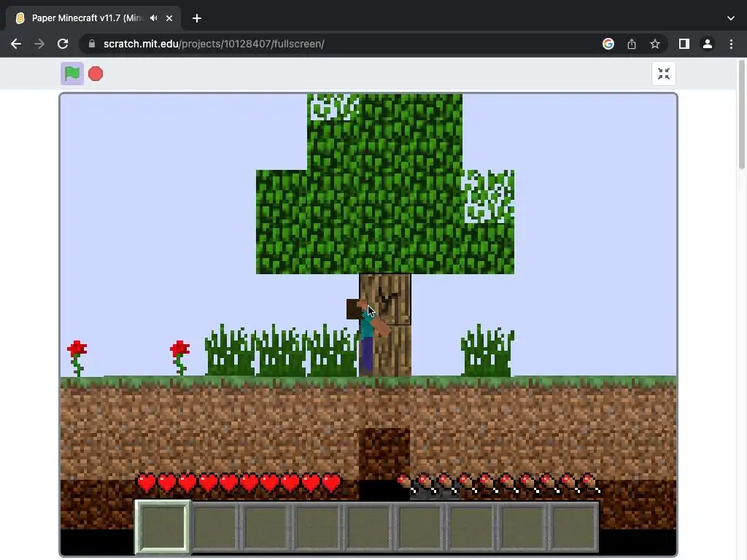747x560 pixels.
Task: Click the scratch.mit.edu address bar URL
Action: [214, 44]
